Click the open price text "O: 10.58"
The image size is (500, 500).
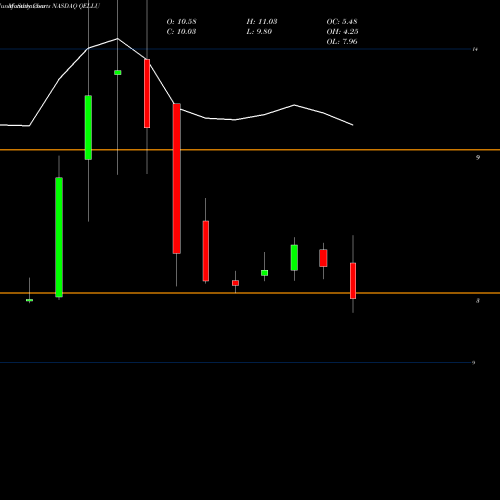[x=181, y=22]
